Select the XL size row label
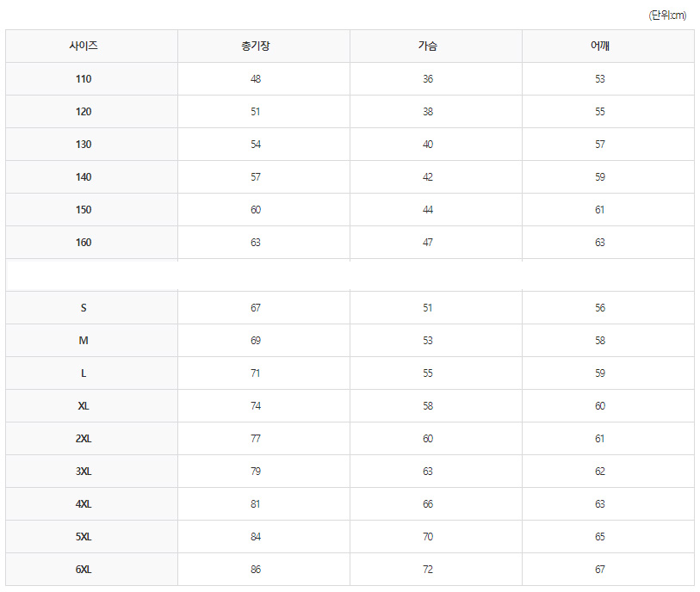Image resolution: width=700 pixels, height=592 pixels. (84, 406)
